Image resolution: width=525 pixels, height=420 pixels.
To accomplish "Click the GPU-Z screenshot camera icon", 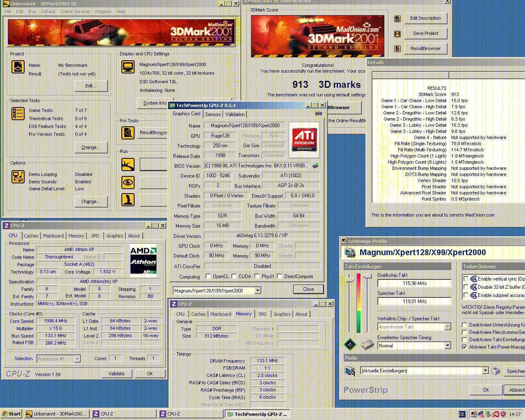I will coord(319,114).
